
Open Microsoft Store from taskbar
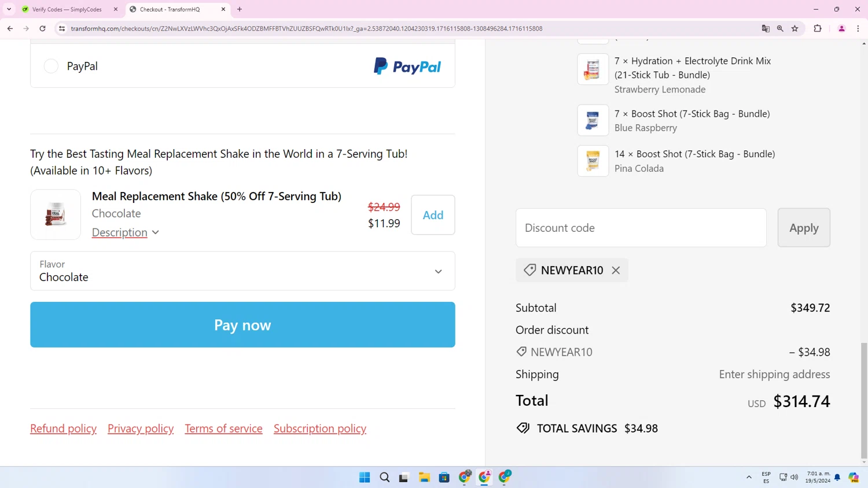click(x=444, y=477)
